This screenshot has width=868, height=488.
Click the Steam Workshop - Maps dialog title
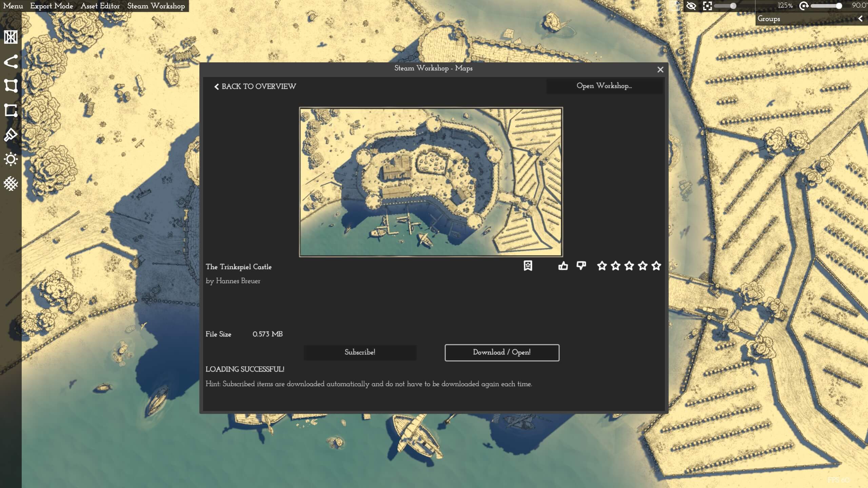coord(433,68)
